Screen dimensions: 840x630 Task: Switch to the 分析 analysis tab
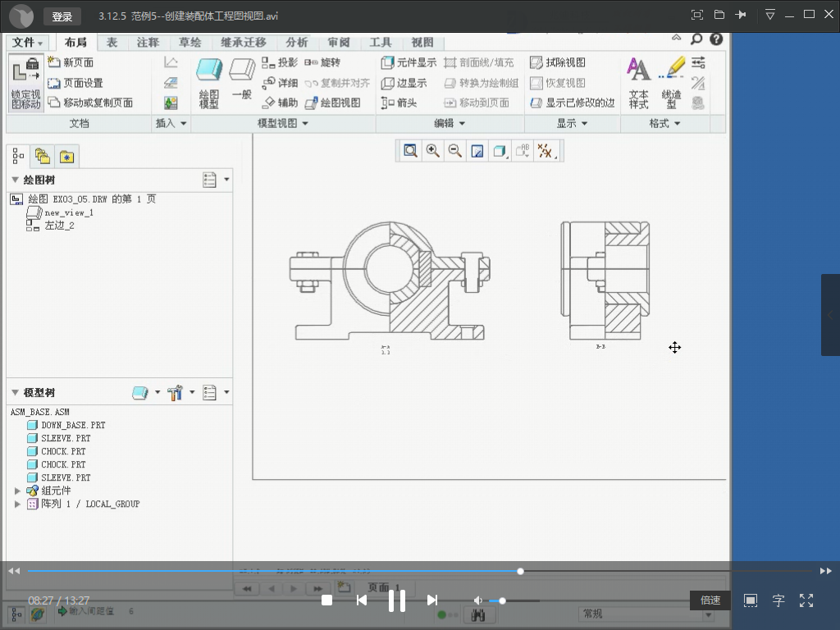point(296,43)
